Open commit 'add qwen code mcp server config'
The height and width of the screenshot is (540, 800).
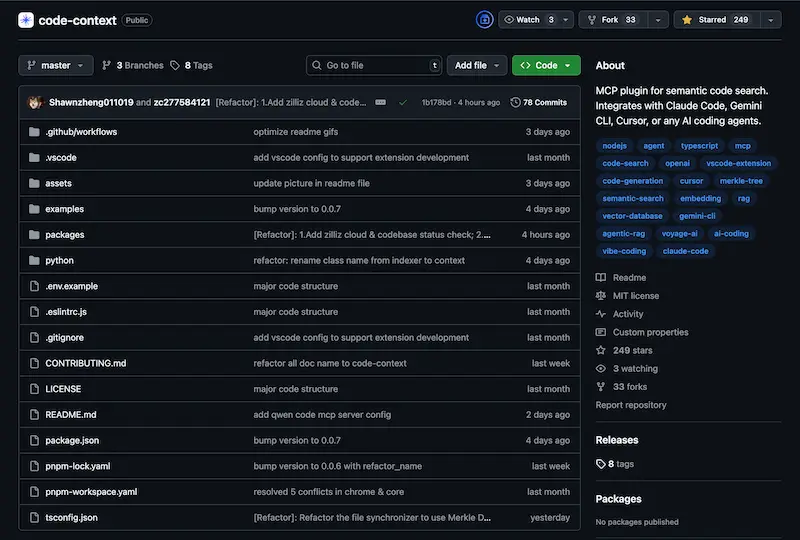322,415
